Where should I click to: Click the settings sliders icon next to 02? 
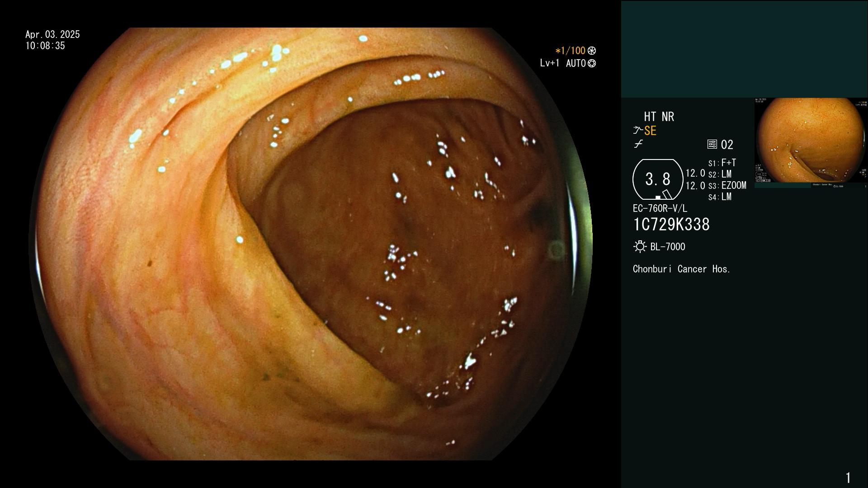tap(712, 144)
